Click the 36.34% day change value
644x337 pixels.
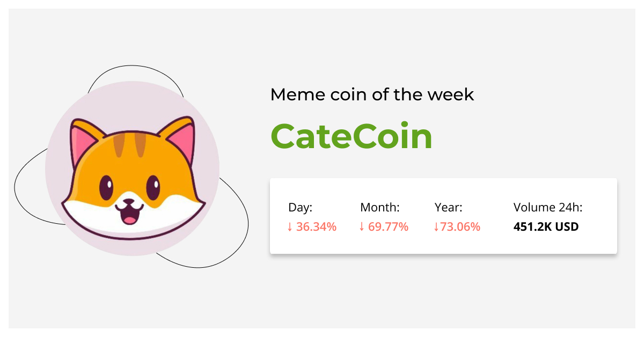coord(316,227)
